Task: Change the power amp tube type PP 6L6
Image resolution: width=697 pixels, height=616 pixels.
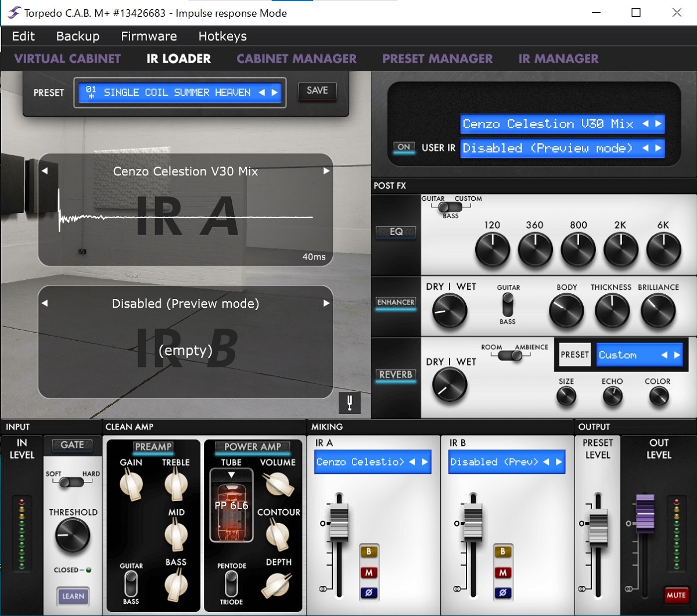Action: [231, 506]
